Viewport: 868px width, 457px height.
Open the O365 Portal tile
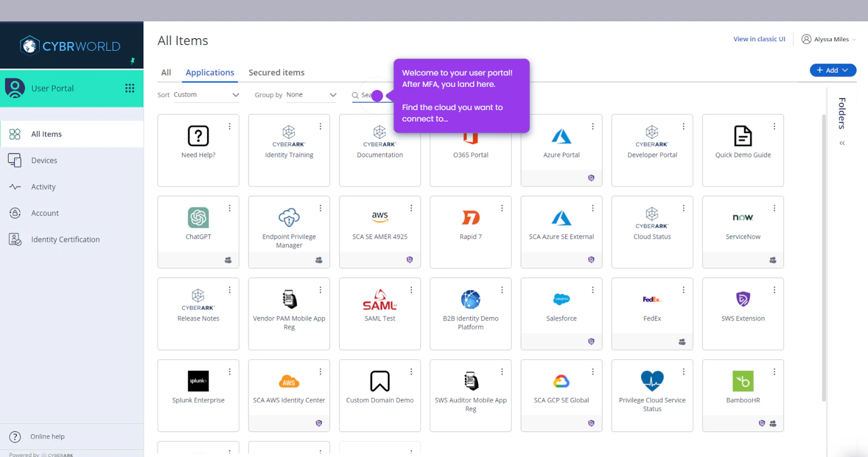(x=471, y=150)
